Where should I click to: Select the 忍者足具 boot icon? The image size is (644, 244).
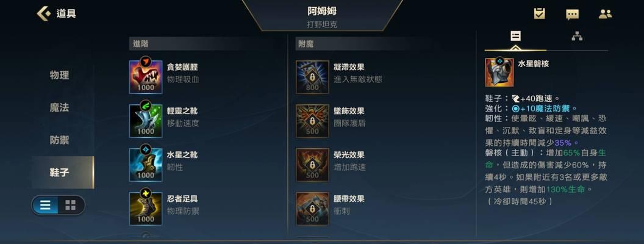145,209
